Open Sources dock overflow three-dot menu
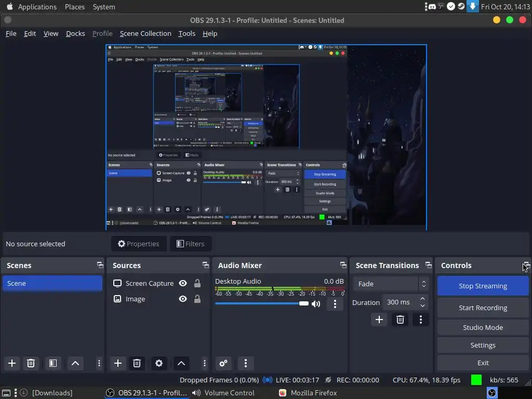This screenshot has height=399, width=532. pyautogui.click(x=205, y=363)
